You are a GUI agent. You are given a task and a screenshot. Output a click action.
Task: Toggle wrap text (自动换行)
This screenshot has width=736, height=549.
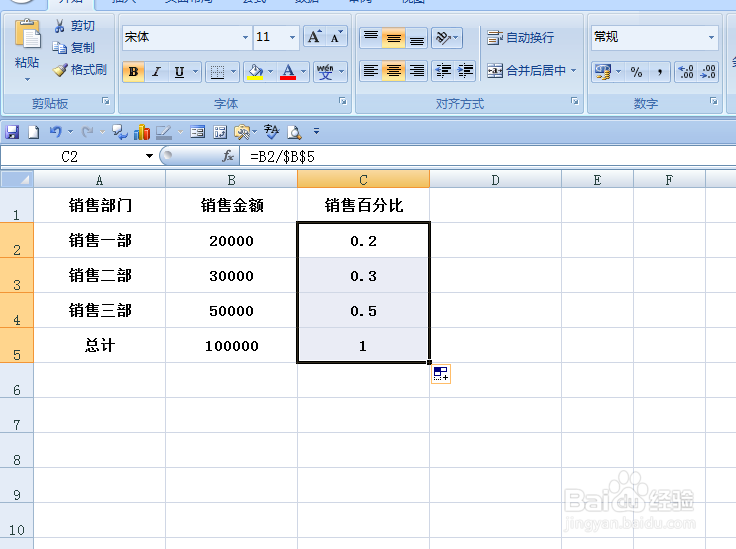coord(520,37)
